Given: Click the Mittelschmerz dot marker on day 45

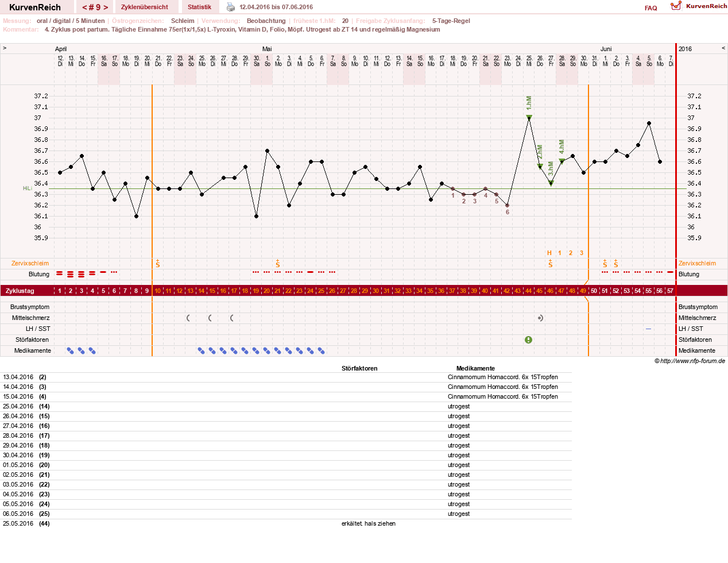Looking at the screenshot, I should (540, 318).
